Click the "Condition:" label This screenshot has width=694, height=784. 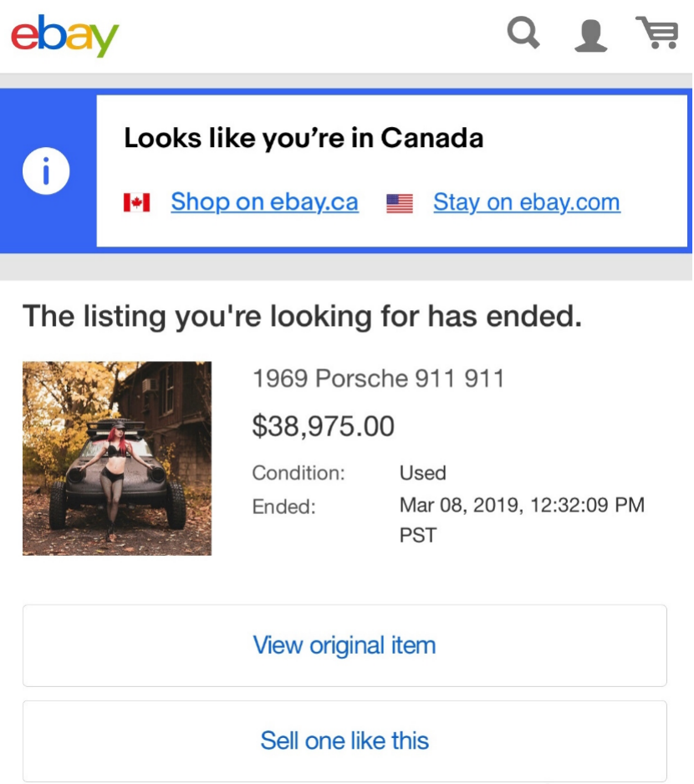(299, 473)
